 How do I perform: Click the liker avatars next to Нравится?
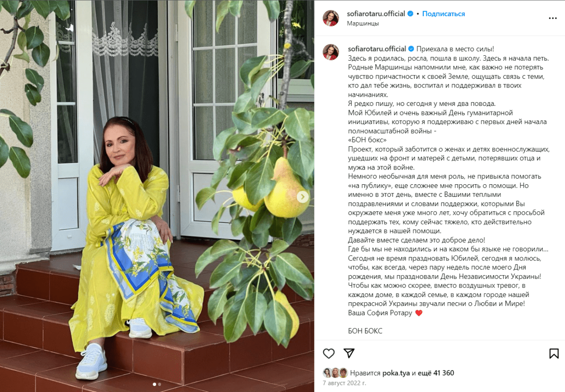pos(335,373)
